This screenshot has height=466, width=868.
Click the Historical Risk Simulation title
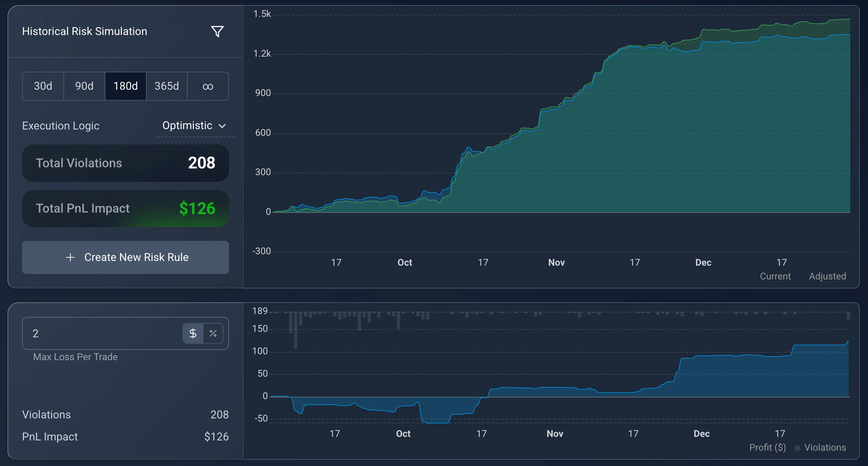tap(85, 31)
